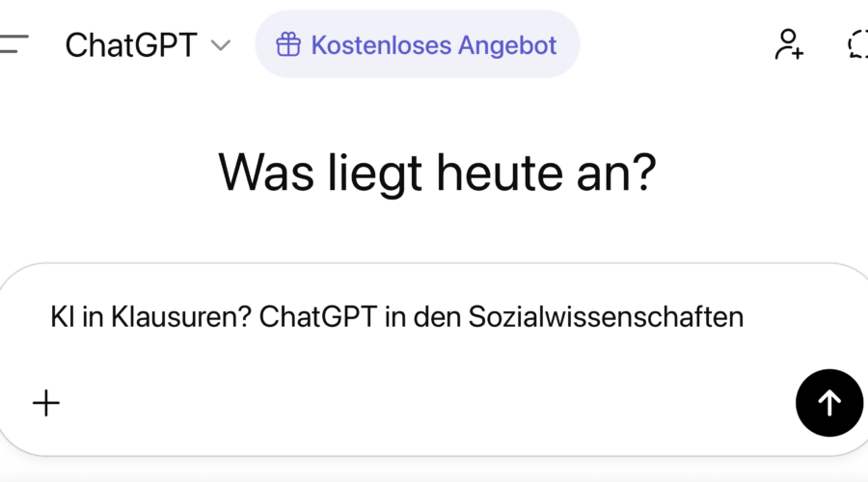Click the gift icon in the offer pill
This screenshot has height=482, width=868.
[288, 44]
